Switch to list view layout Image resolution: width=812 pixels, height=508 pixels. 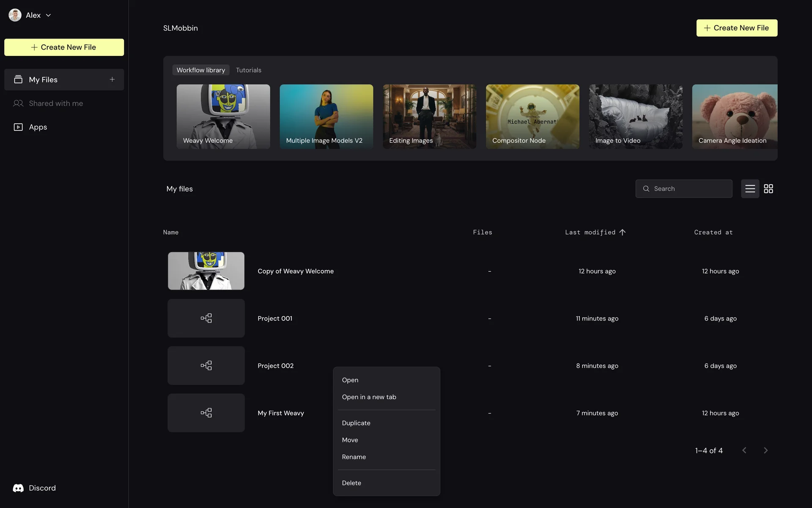(750, 189)
